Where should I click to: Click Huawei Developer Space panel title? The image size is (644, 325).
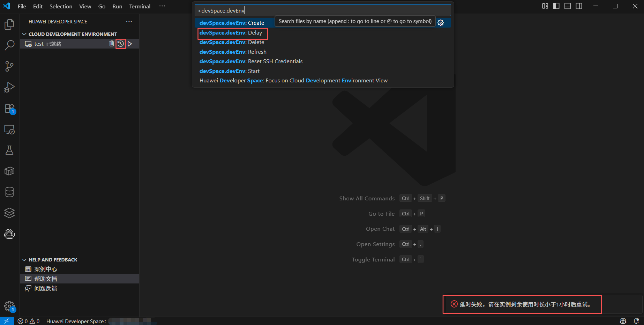[x=58, y=22]
